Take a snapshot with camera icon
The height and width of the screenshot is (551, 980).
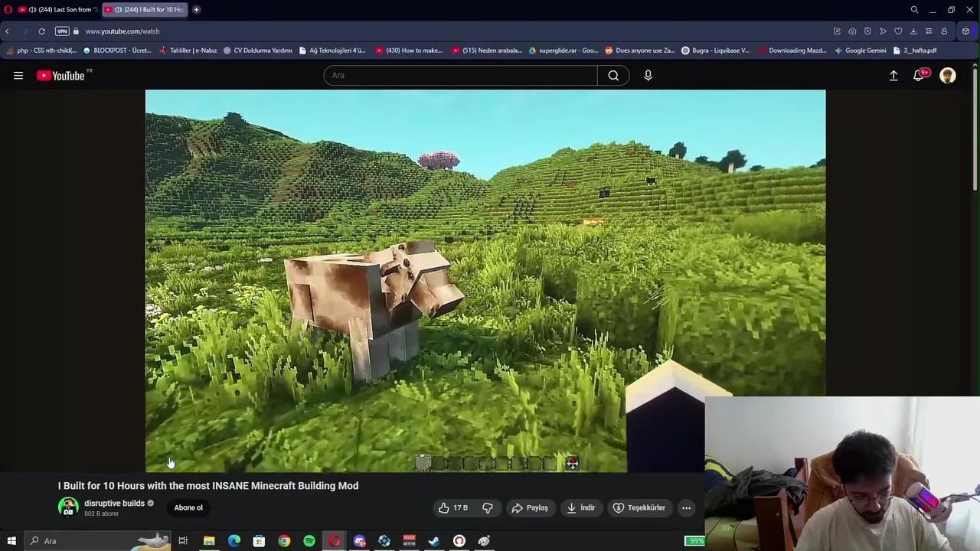[852, 31]
